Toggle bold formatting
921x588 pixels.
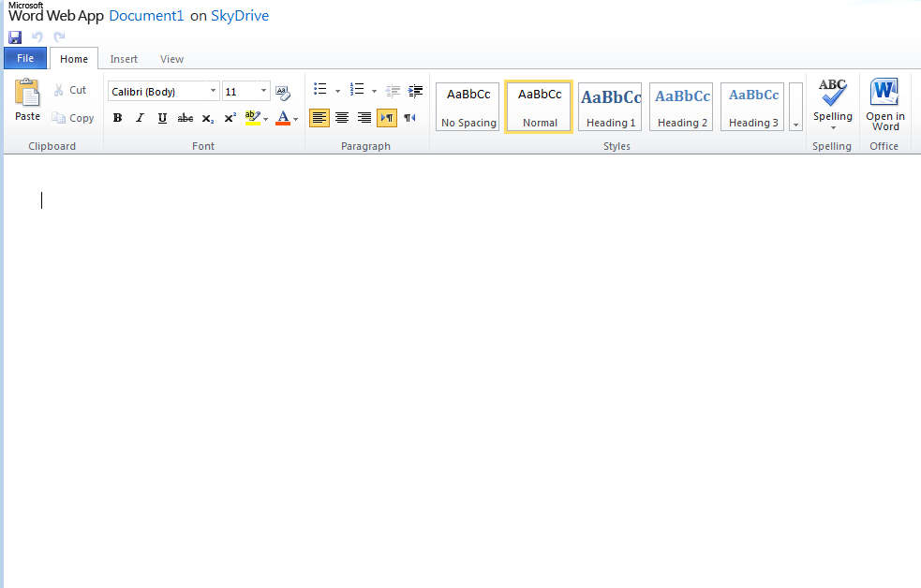117,118
